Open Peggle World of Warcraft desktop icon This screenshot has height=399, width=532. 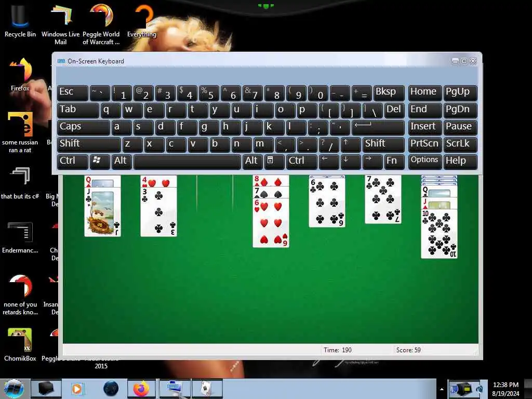tap(101, 24)
